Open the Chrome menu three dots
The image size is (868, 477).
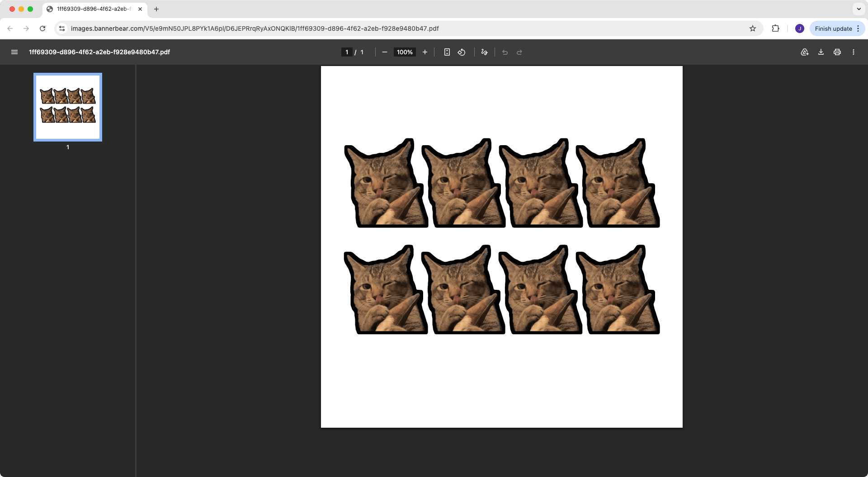pos(858,28)
